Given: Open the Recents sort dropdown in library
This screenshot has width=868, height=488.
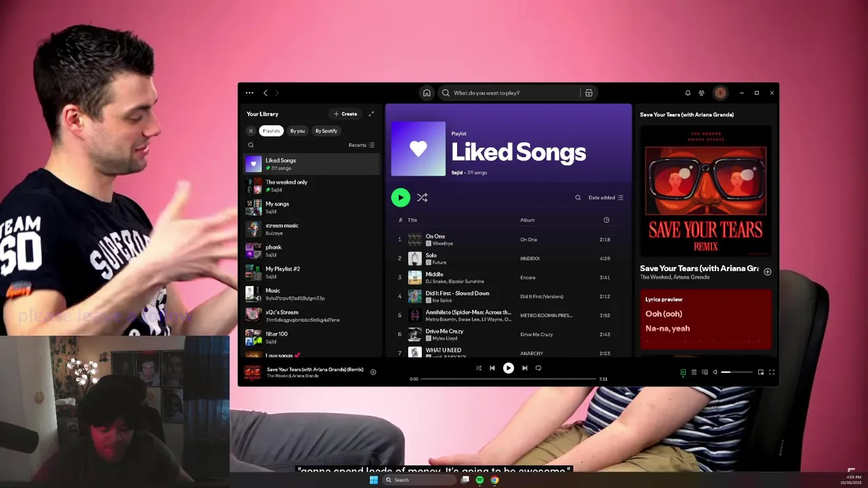Looking at the screenshot, I should (x=361, y=145).
